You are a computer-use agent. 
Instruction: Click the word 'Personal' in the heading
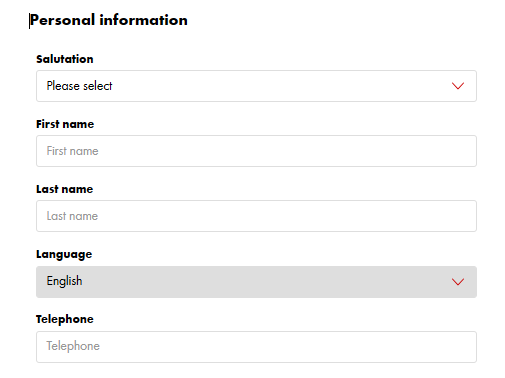[x=62, y=20]
